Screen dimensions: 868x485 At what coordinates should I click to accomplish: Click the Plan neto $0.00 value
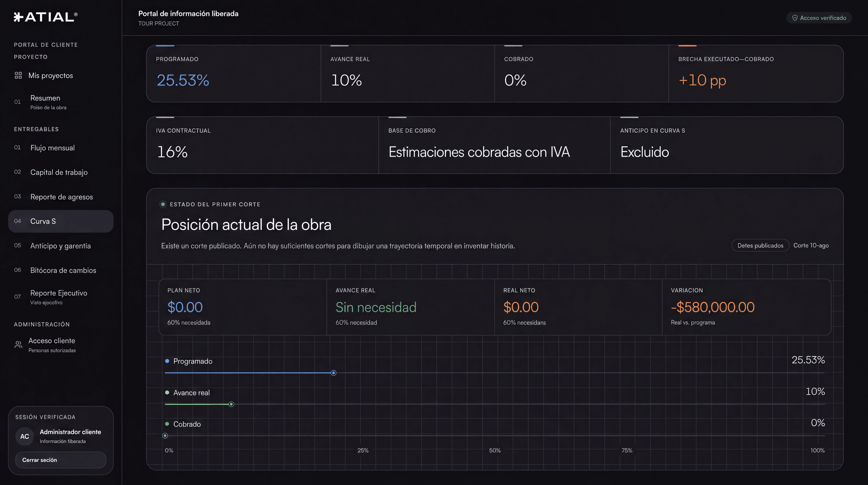[185, 307]
